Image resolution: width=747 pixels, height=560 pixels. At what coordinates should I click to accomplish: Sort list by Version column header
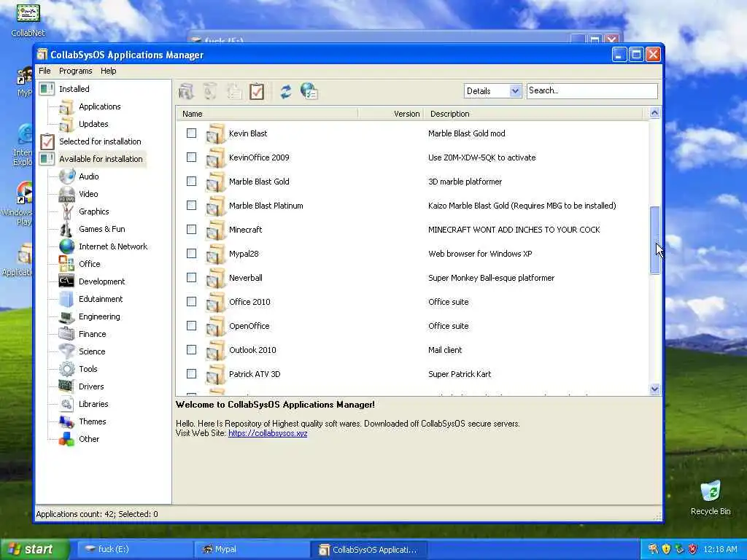click(x=391, y=114)
